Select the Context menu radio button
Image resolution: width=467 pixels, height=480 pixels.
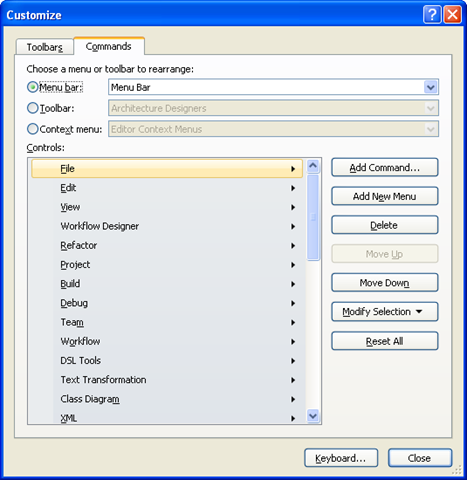[x=33, y=129]
